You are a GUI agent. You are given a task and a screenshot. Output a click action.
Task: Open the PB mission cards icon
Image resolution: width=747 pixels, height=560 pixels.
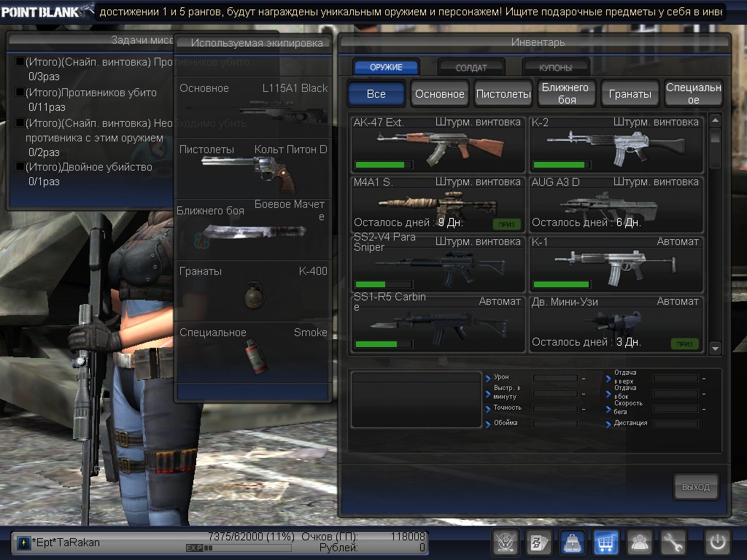539,542
